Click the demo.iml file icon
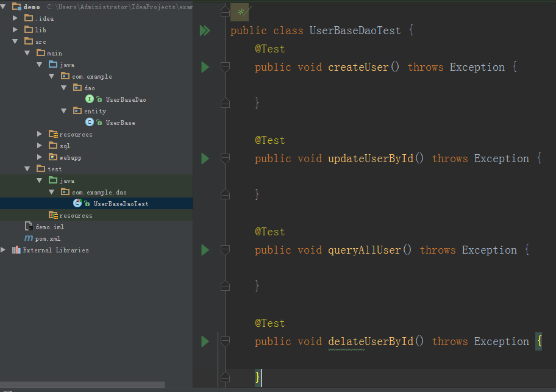Screen dimensions: 556x392 tap(29, 226)
